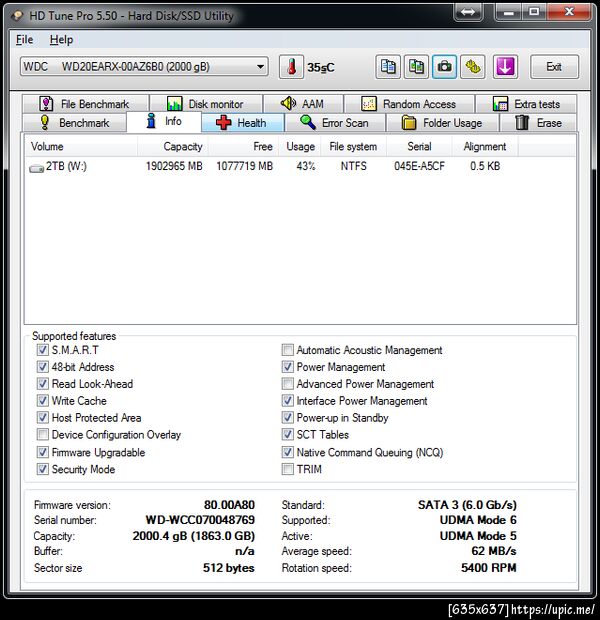Click the thermometer temperature icon
600x620 pixels.
pos(291,67)
